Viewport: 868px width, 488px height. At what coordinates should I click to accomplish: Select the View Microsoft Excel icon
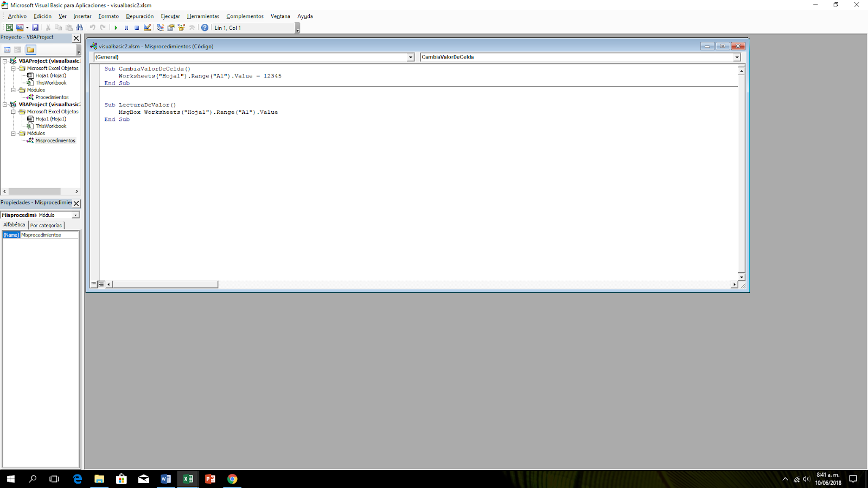click(9, 28)
